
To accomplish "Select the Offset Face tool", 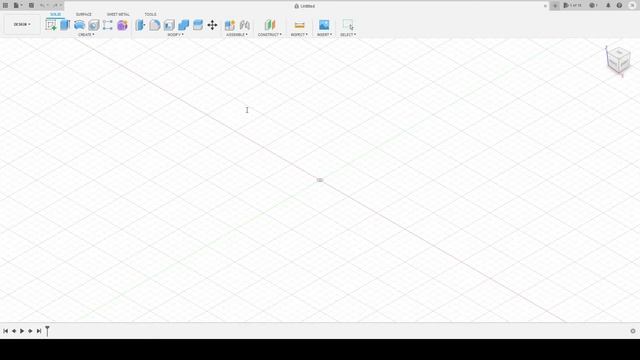I will (x=198, y=25).
